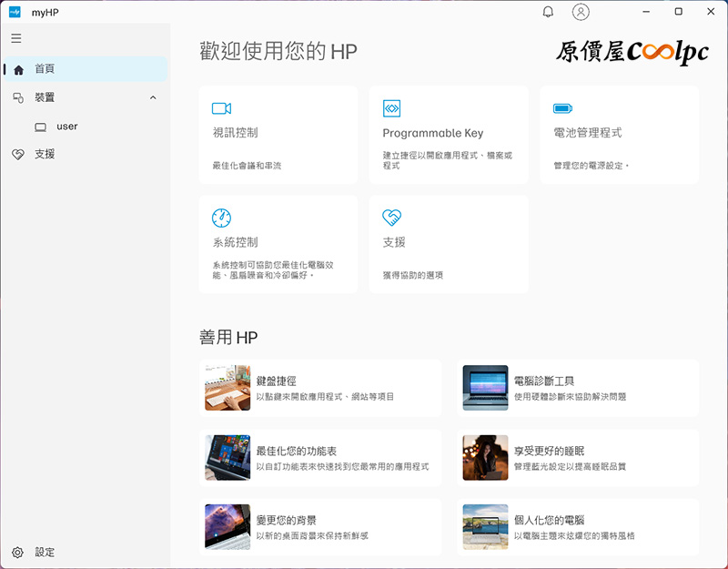This screenshot has width=728, height=569.
Task: Click the 個人化您的電腦 thumbnail
Action: [x=485, y=527]
